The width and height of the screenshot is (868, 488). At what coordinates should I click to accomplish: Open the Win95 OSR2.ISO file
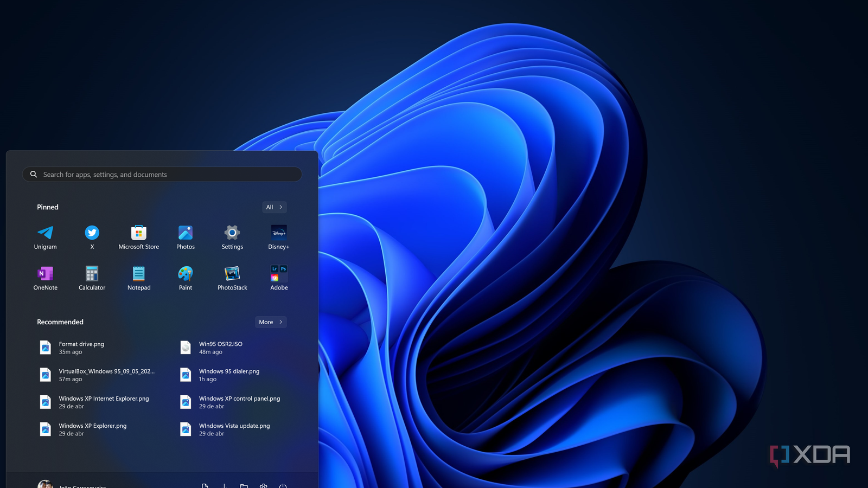coord(221,347)
